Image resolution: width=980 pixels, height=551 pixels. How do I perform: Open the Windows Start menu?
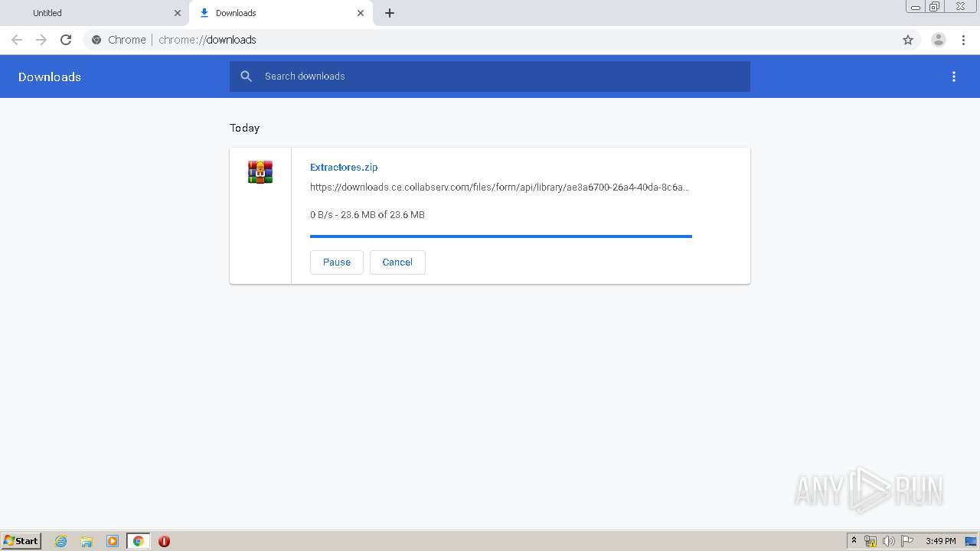click(x=21, y=540)
